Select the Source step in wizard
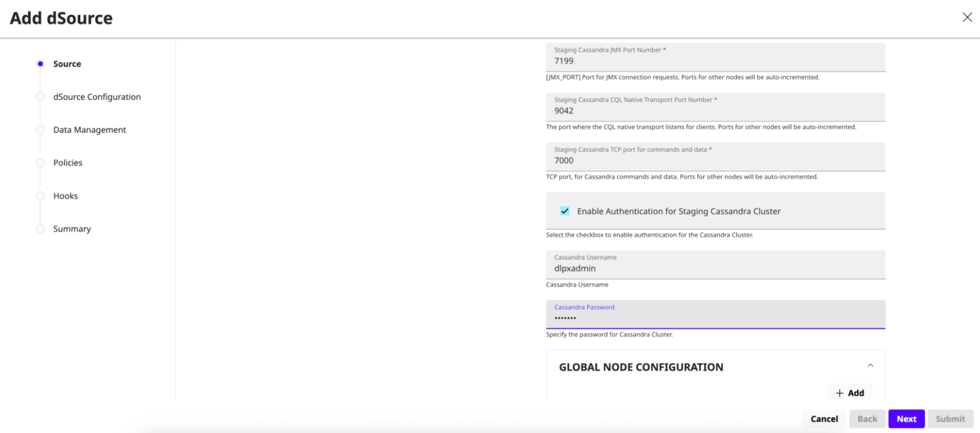 click(67, 64)
